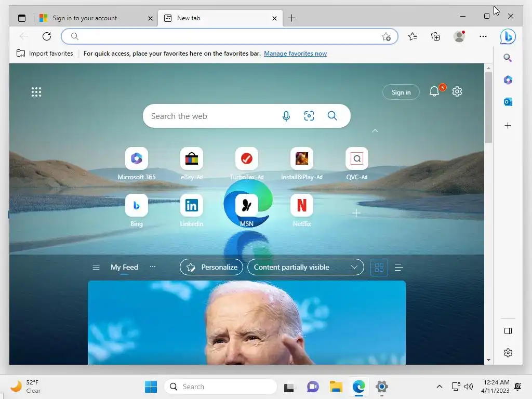View notifications bell with 5 alerts
Image resolution: width=532 pixels, height=399 pixels.
435,91
